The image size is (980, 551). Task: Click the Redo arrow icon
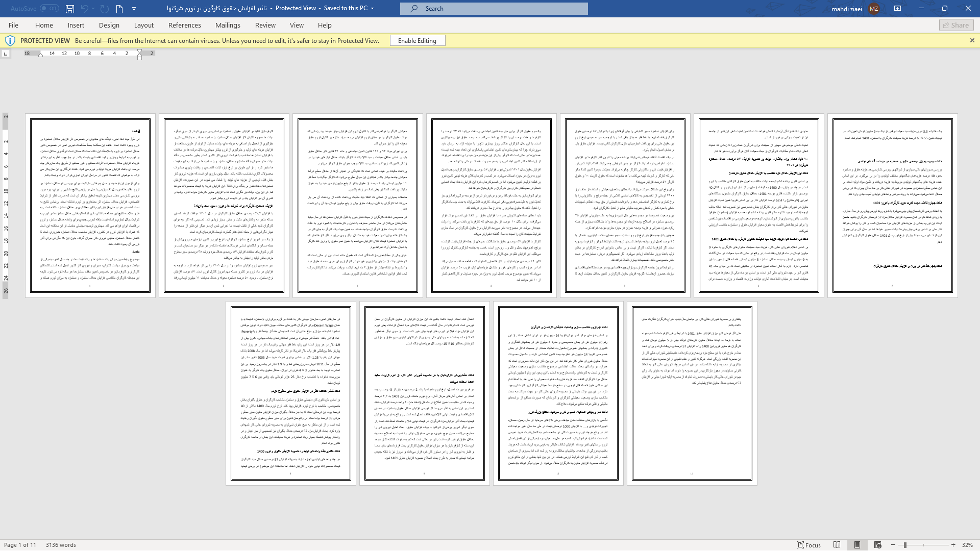click(105, 9)
